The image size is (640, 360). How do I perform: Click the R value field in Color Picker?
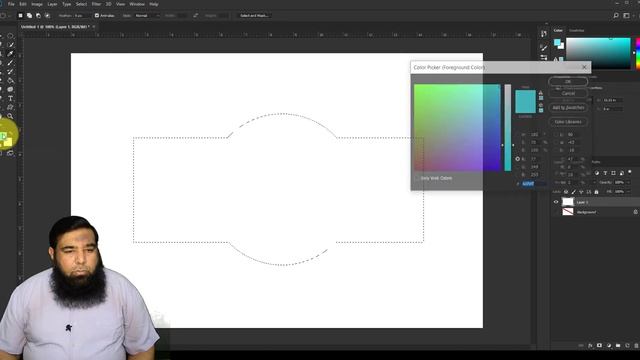535,159
